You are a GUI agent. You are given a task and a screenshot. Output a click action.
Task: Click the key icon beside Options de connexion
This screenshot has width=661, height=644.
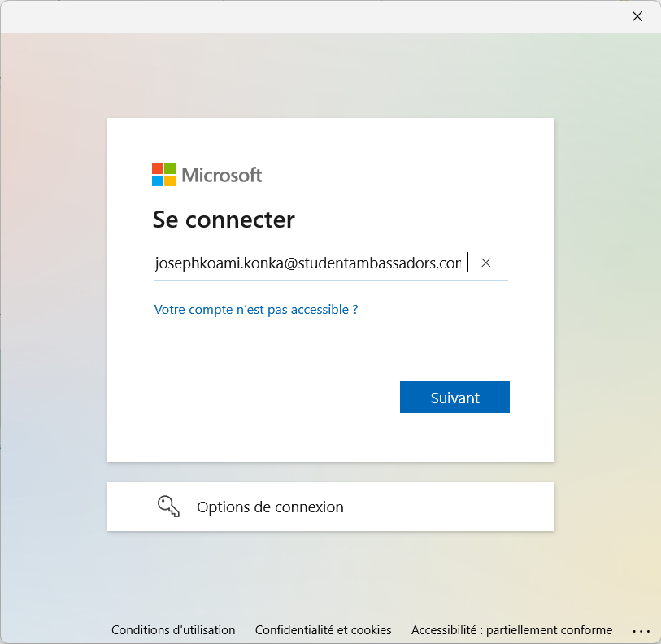pyautogui.click(x=168, y=507)
